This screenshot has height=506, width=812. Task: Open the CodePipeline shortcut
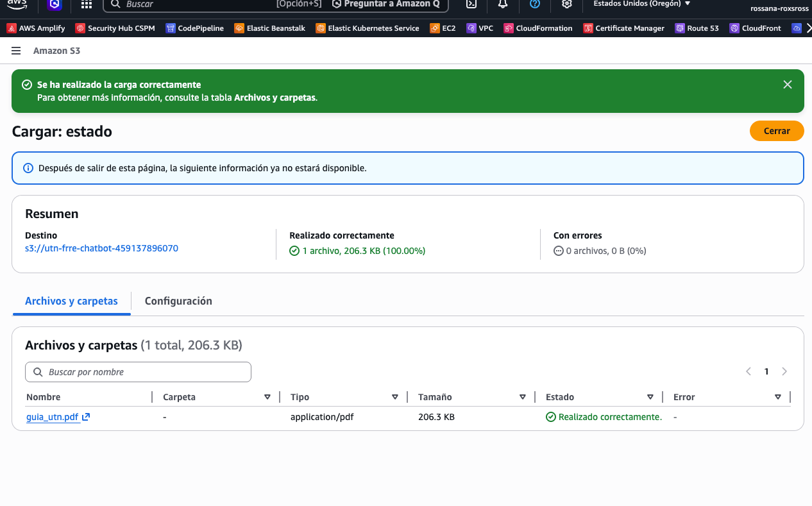[x=194, y=28]
